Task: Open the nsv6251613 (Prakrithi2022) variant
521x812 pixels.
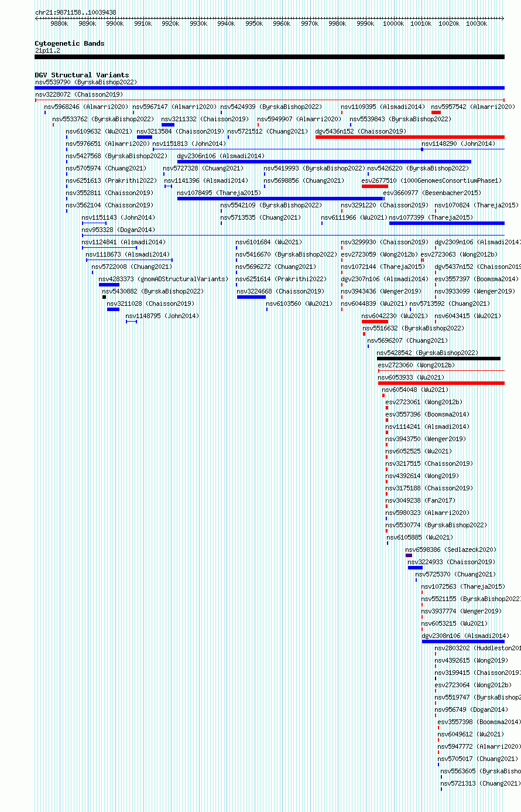Action: 112,180
